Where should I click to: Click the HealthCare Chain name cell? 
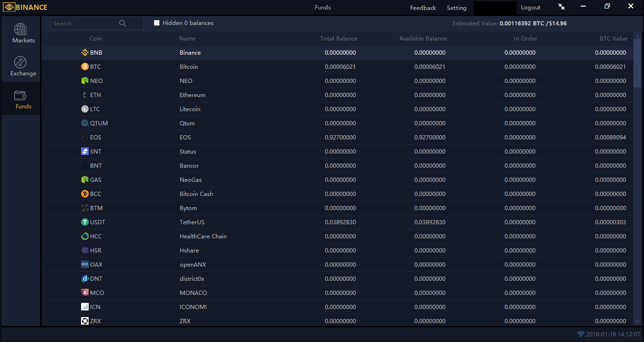(x=203, y=236)
